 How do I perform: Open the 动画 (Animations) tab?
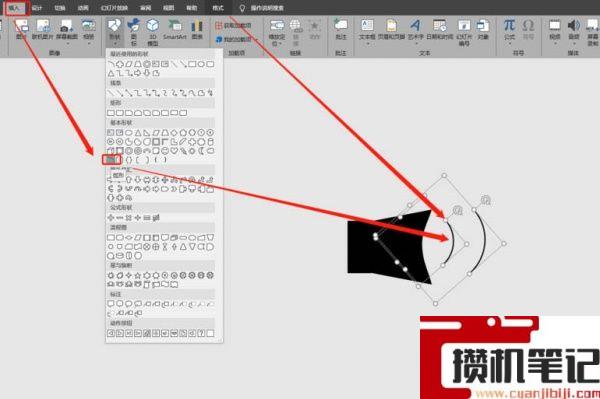[x=83, y=8]
